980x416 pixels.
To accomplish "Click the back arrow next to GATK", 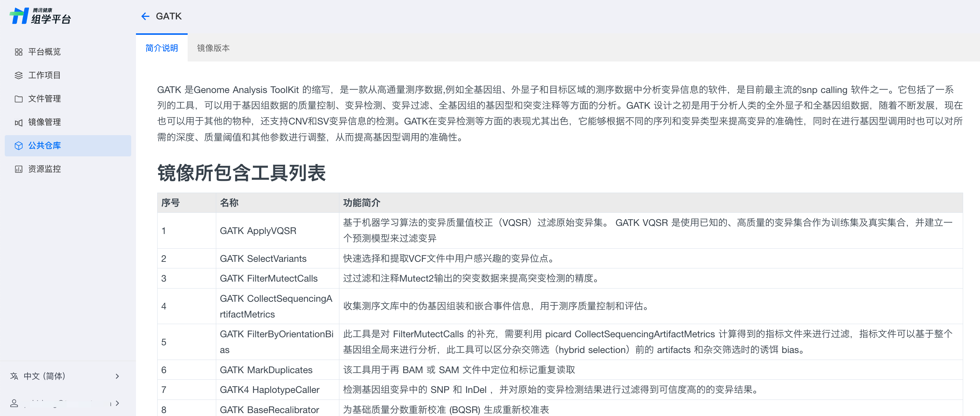I will [145, 16].
